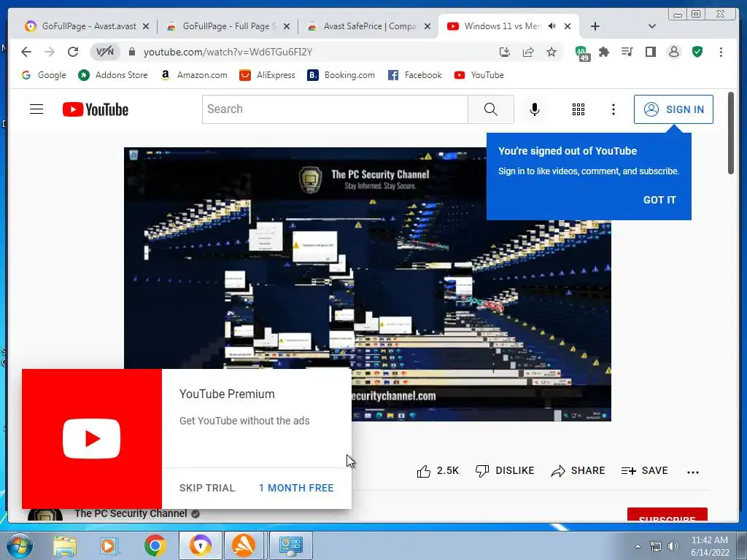The image size is (747, 560).
Task: Open the extensions puzzle piece menu
Action: [x=604, y=52]
